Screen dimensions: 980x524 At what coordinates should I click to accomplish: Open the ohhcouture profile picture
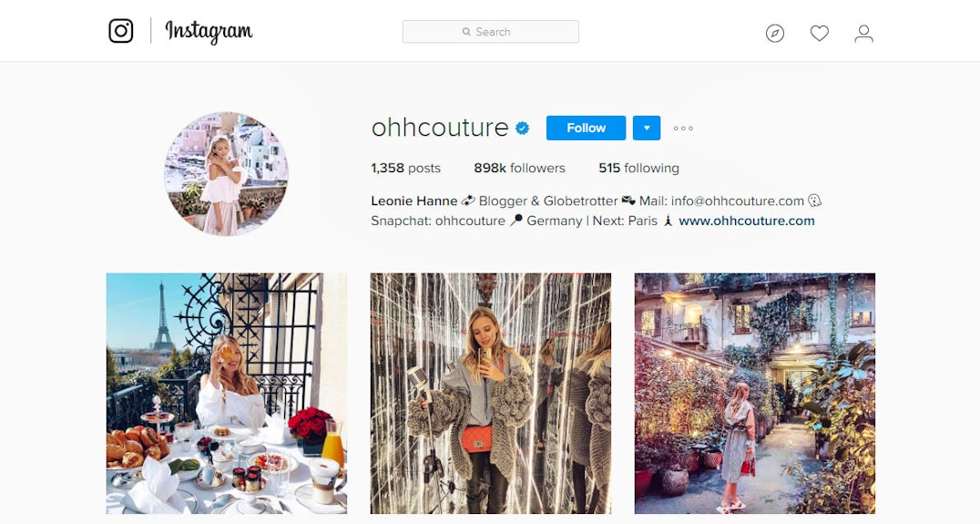pos(226,174)
